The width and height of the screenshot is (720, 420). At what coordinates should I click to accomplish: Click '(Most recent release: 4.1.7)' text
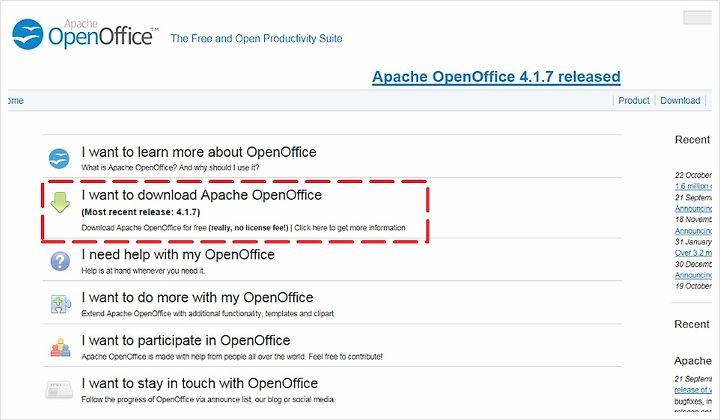click(x=141, y=212)
